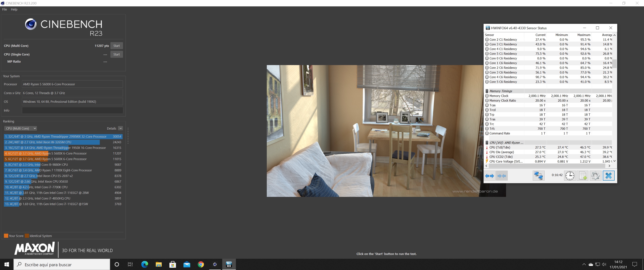Click thermometer icon of CPU (Tctl/Tdie)

click(487, 148)
